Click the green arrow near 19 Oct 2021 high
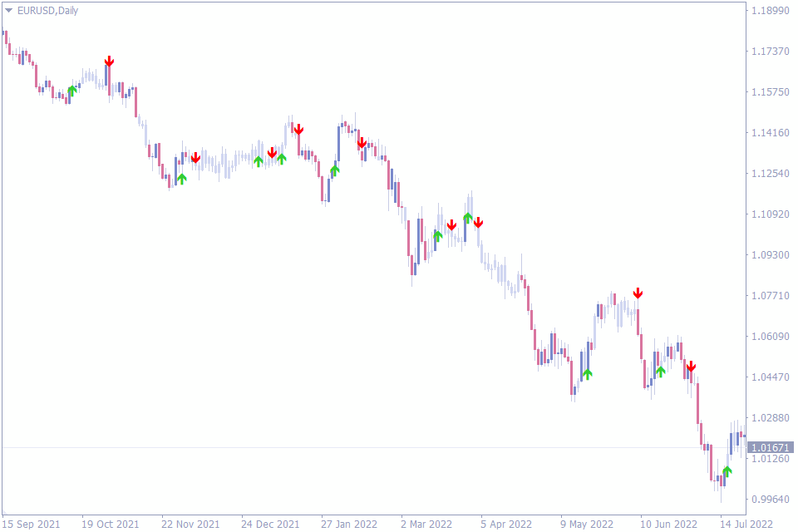The width and height of the screenshot is (798, 532). click(x=72, y=90)
